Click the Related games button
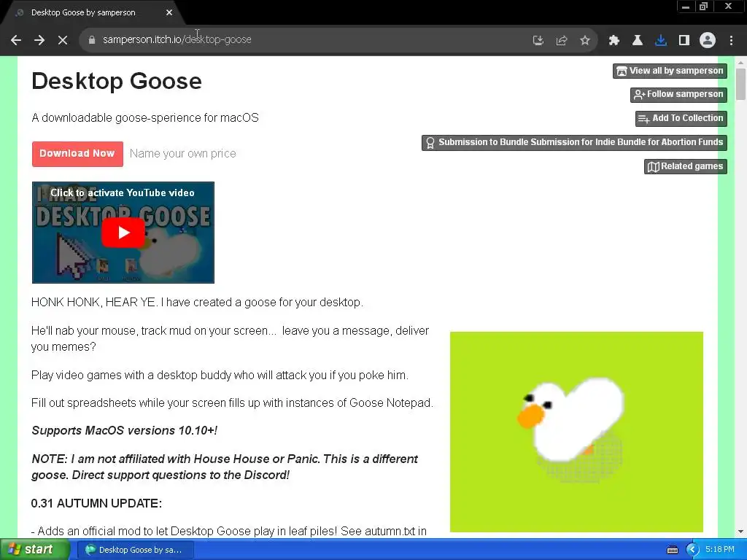Screen dimensions: 747x560 (686, 166)
